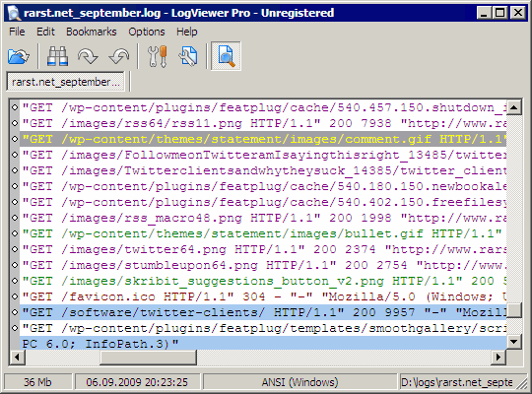Click the document with wrench icon
532x394 pixels.
coord(187,56)
